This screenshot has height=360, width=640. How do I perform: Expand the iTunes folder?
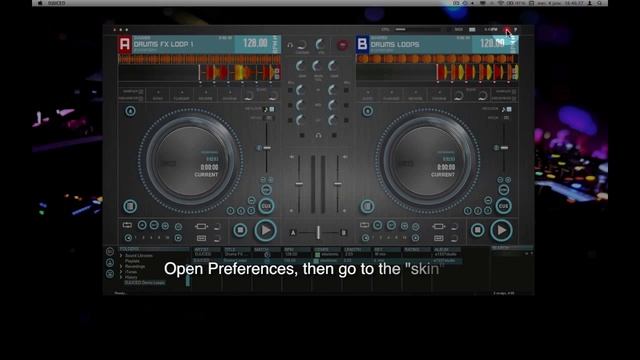click(121, 272)
